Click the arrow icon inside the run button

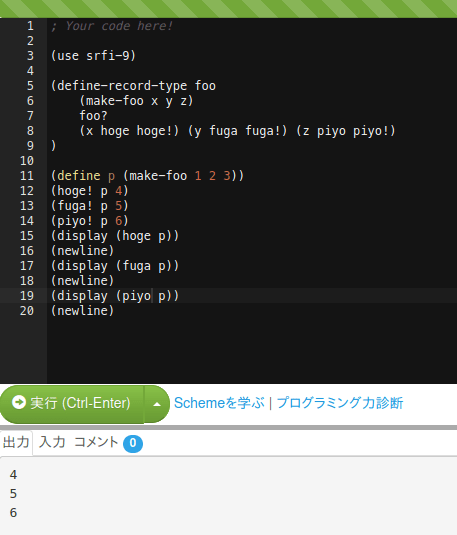point(19,402)
